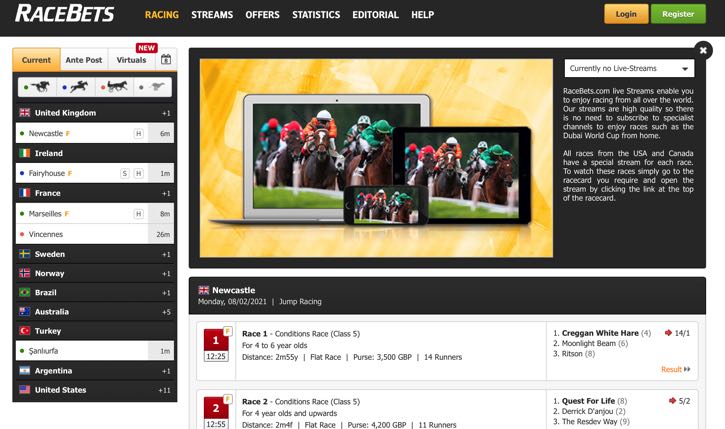This screenshot has height=429, width=725.
Task: Click winner Quest For Life
Action: [588, 401]
